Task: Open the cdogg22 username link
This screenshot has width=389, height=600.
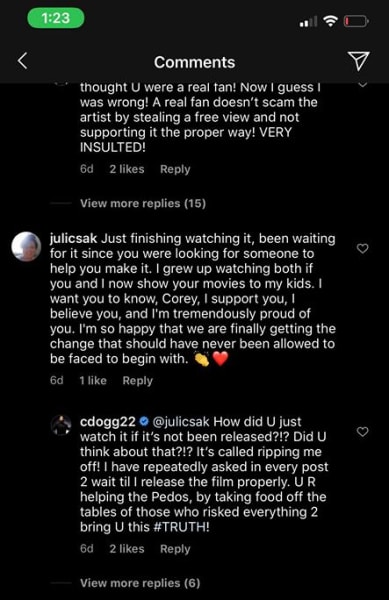Action: pos(107,422)
